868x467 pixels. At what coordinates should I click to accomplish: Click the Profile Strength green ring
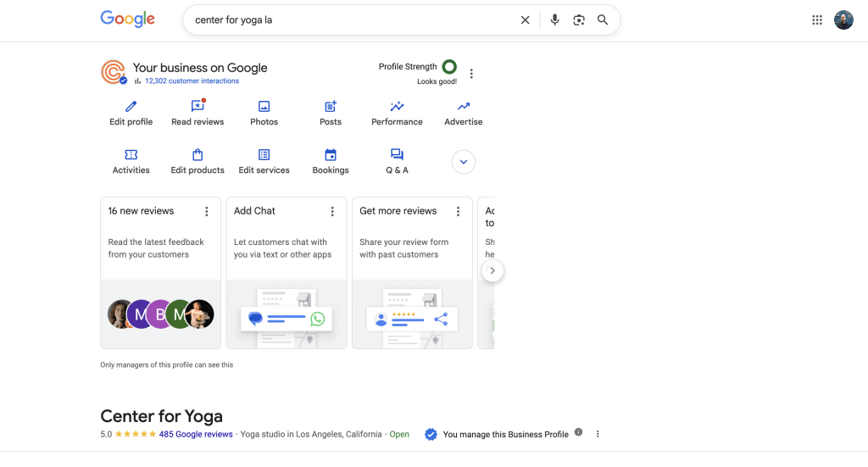point(449,67)
